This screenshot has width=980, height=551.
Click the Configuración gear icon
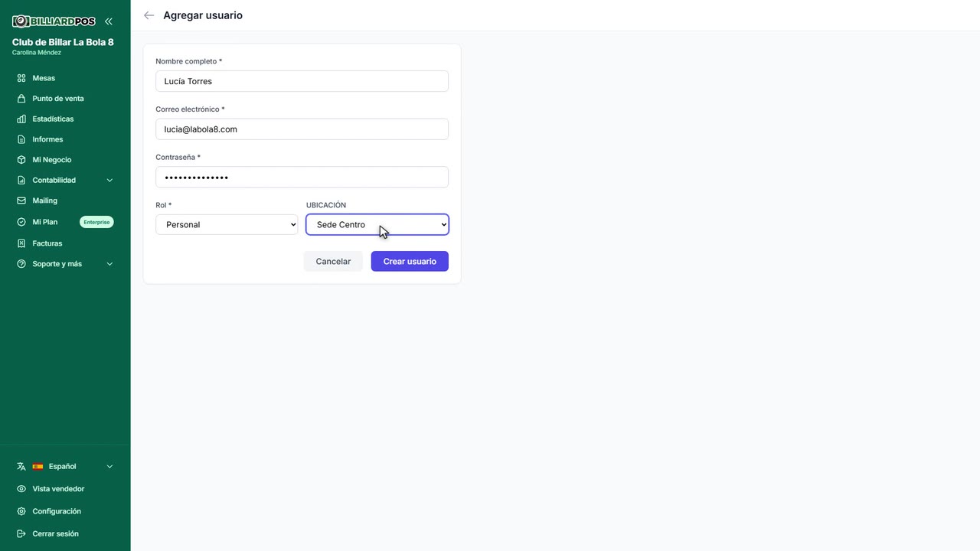[21, 511]
